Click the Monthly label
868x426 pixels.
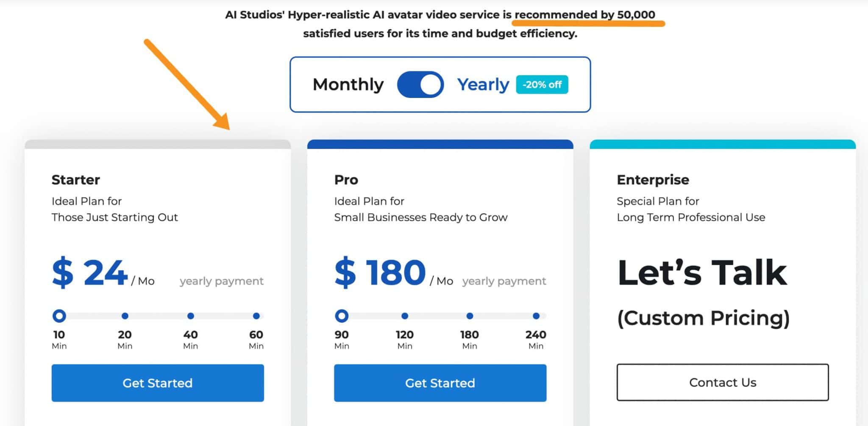pyautogui.click(x=348, y=84)
